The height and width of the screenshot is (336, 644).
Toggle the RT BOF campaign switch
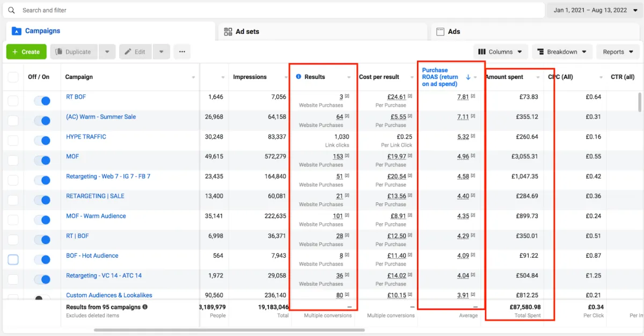click(x=42, y=101)
